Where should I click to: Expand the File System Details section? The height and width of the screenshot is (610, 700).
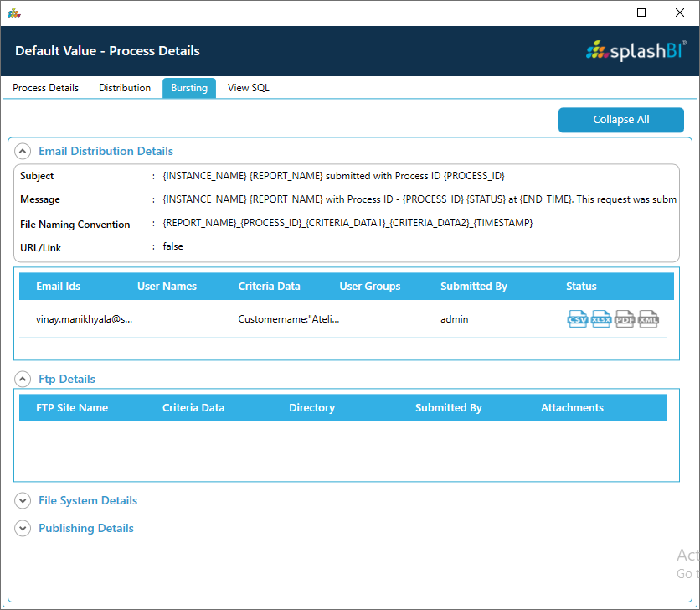point(23,501)
